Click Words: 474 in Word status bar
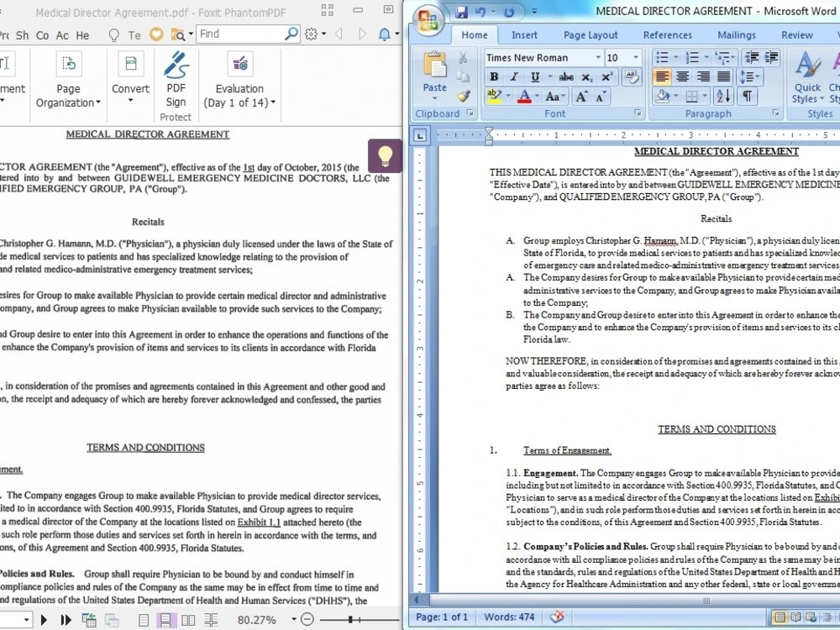Screen dimensions: 840x630 coord(509,617)
